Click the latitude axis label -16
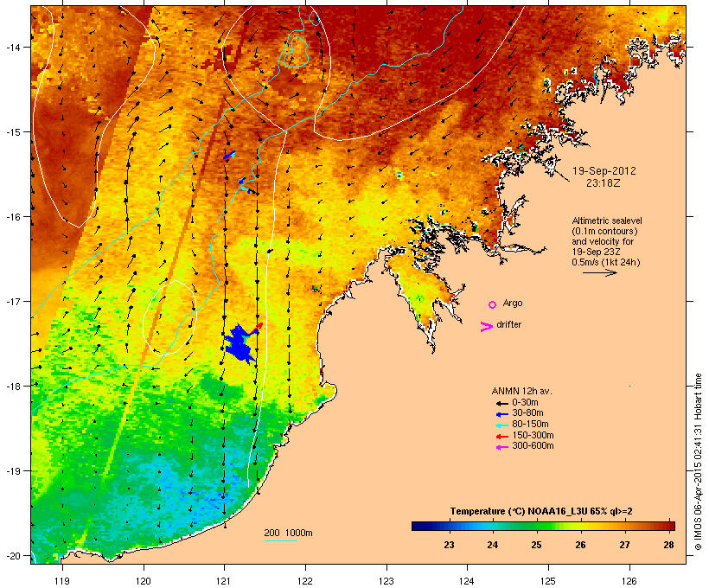This screenshot has height=588, width=709. pos(12,217)
